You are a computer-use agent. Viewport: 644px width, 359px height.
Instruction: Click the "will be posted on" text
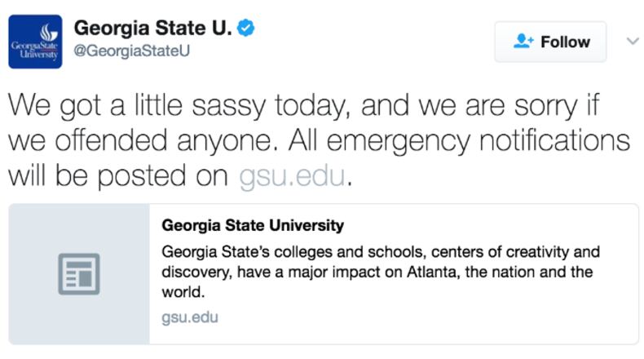(x=119, y=176)
